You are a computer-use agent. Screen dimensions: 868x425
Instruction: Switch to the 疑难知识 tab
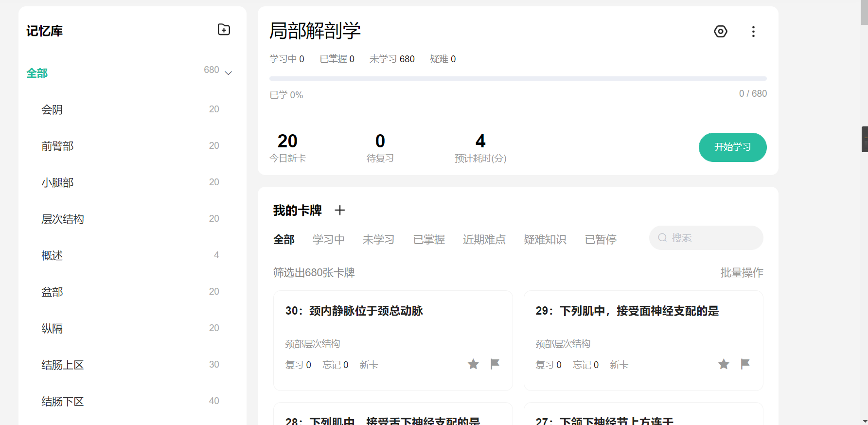pyautogui.click(x=545, y=239)
